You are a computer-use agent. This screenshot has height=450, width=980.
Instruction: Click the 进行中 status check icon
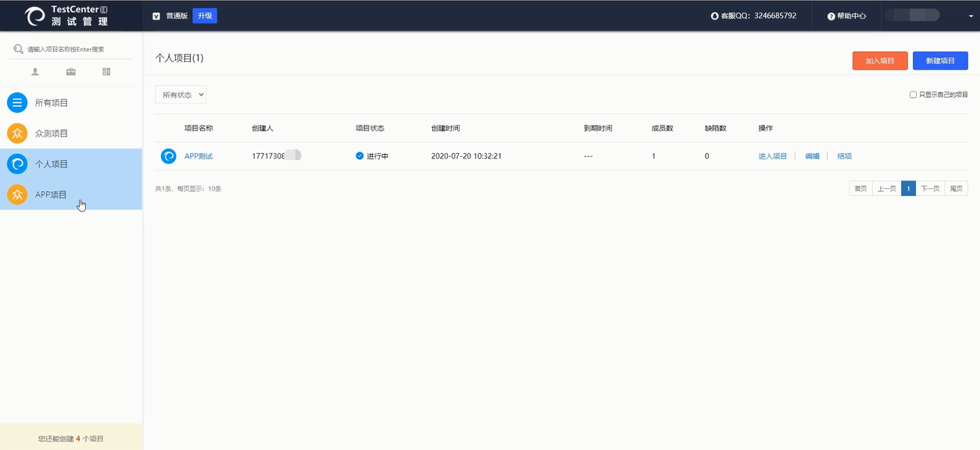pos(359,156)
